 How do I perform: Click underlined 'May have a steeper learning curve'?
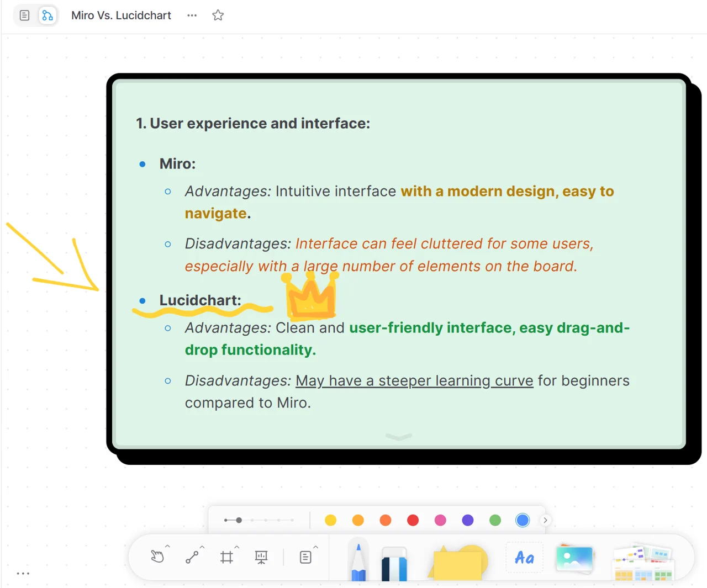pos(414,380)
